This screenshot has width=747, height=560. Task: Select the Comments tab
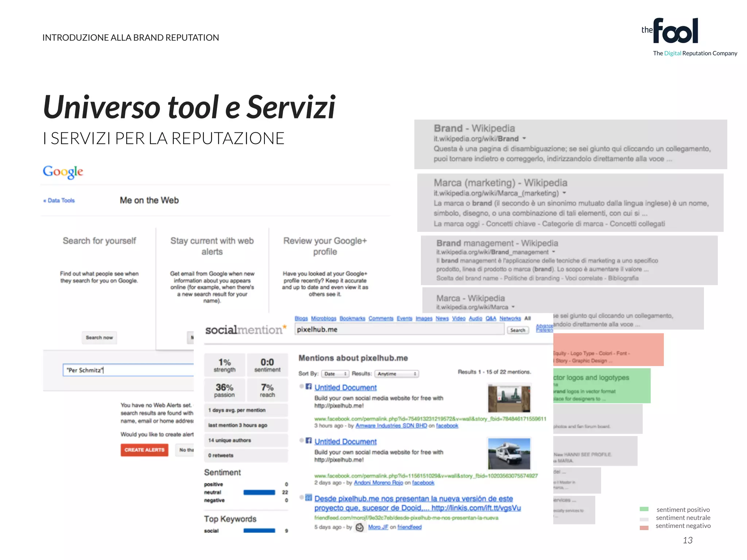(381, 318)
